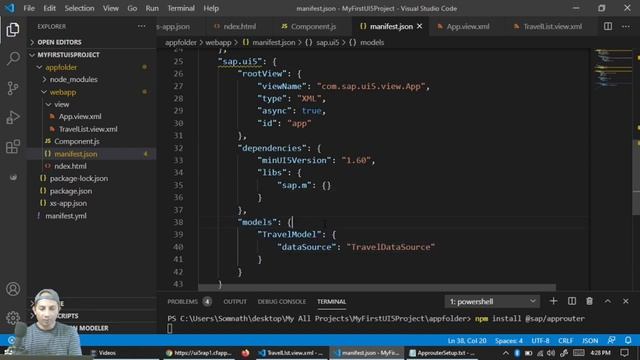Open the View menu
The height and width of the screenshot is (360, 640).
111,8
